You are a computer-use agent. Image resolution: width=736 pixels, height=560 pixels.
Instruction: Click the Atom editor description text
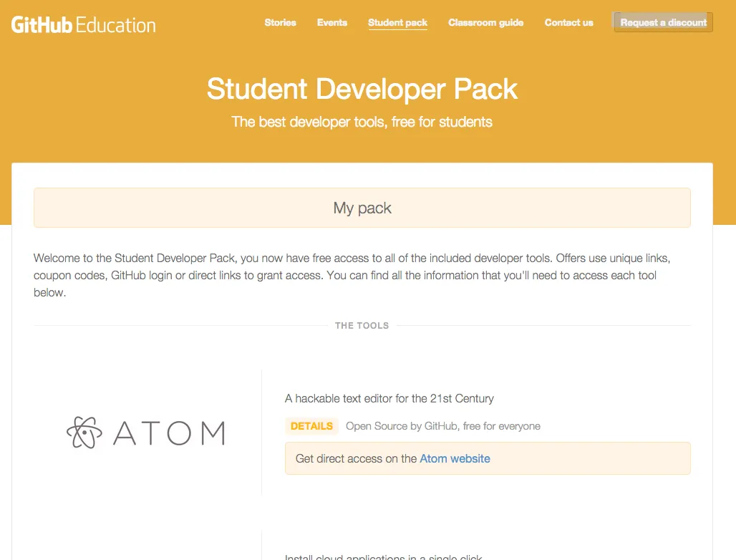tap(389, 398)
